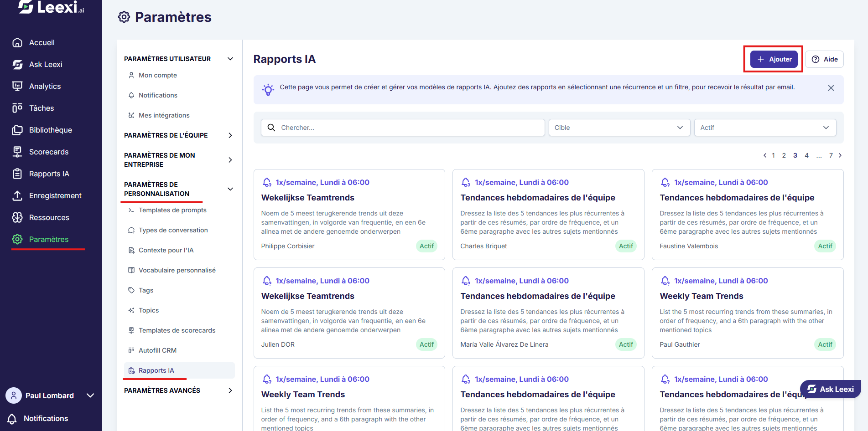
Task: Open the bottom Notifications bell icon
Action: pyautogui.click(x=12, y=419)
